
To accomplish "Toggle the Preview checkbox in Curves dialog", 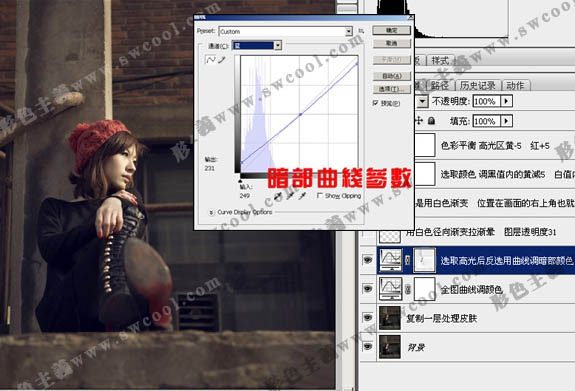I will click(375, 103).
